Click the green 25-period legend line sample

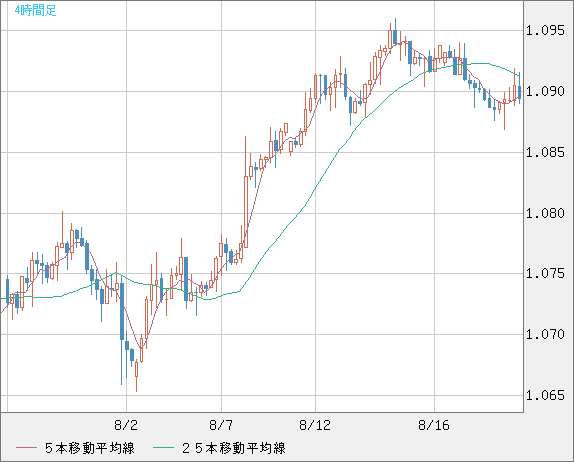click(164, 448)
